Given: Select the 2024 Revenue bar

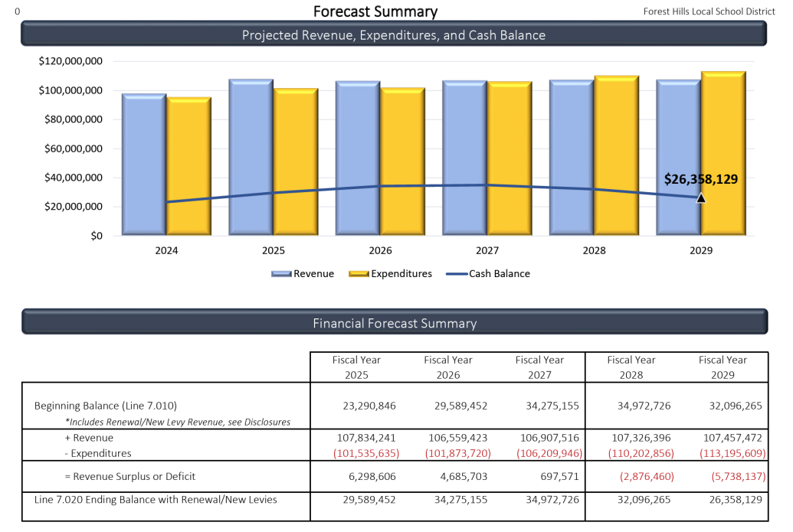Looking at the screenshot, I should pos(142,165).
